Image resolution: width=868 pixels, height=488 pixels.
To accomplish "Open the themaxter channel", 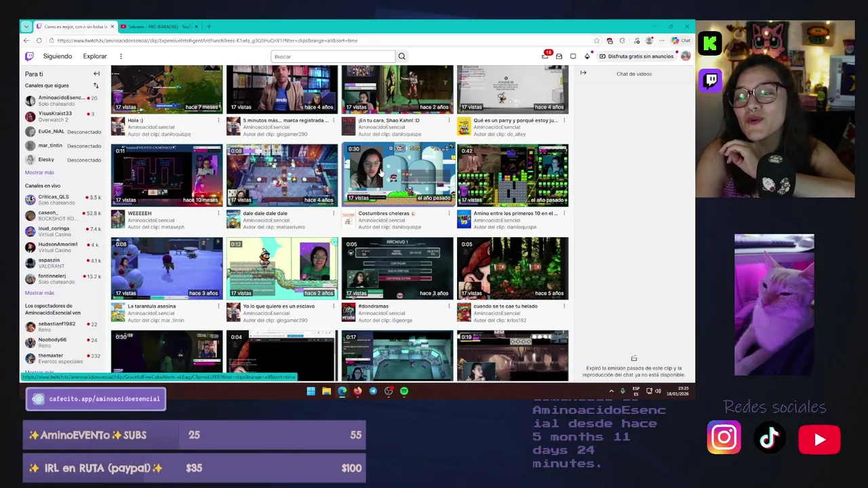I will 62,358.
